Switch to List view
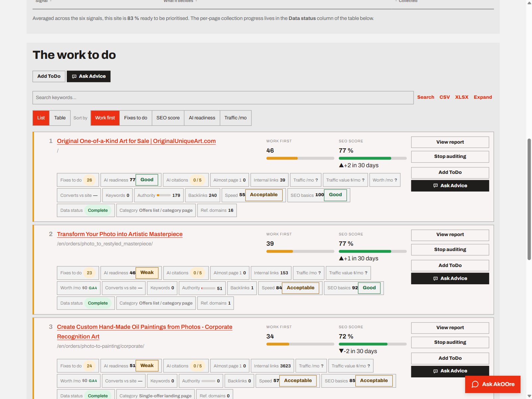The width and height of the screenshot is (532, 399). click(41, 118)
